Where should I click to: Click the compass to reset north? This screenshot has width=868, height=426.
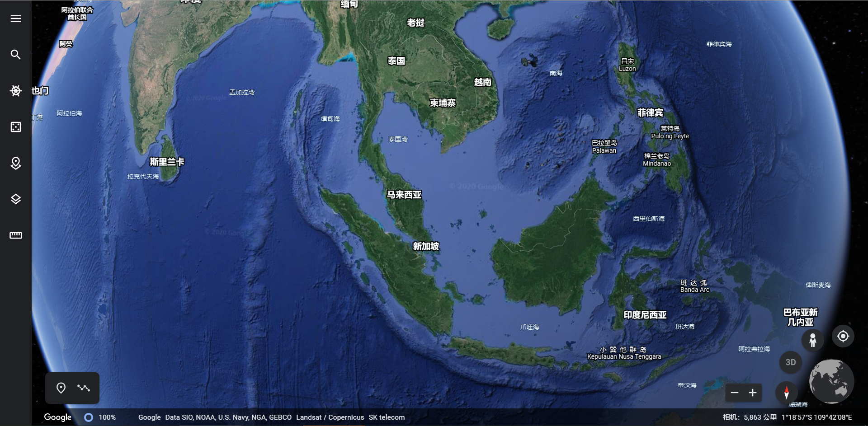click(x=787, y=393)
